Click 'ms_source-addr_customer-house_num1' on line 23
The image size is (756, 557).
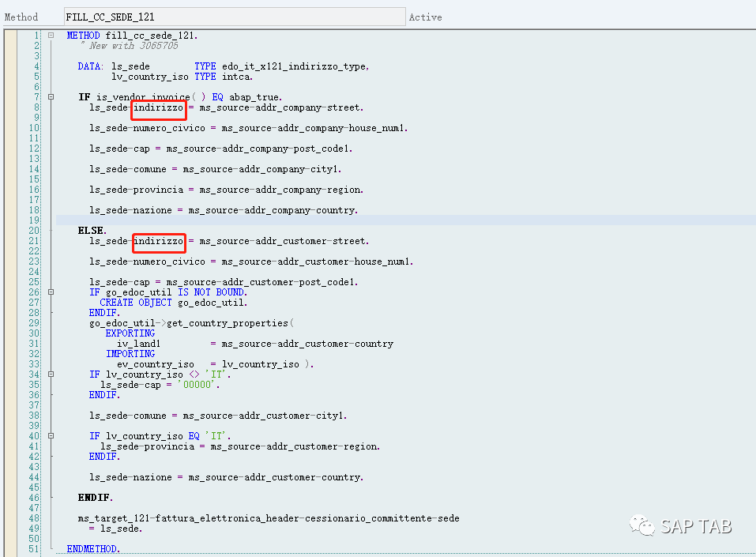(317, 262)
